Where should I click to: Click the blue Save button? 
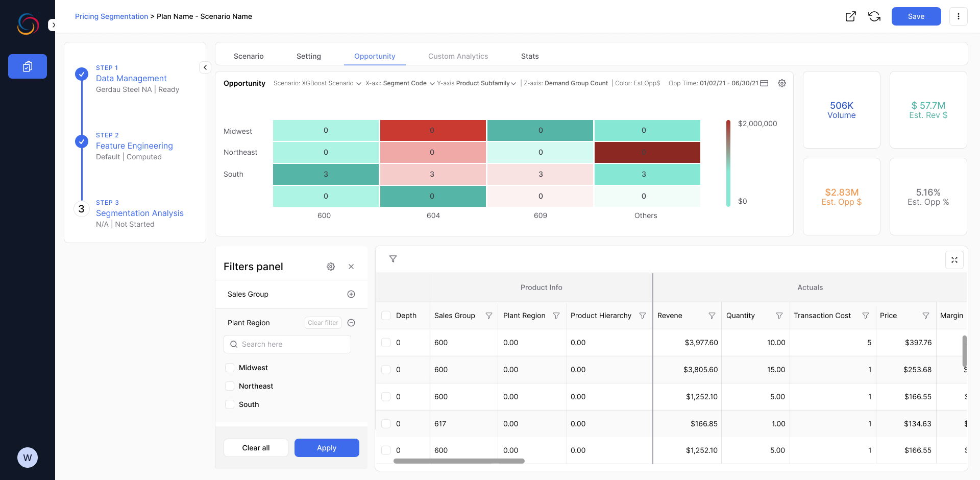pyautogui.click(x=916, y=16)
